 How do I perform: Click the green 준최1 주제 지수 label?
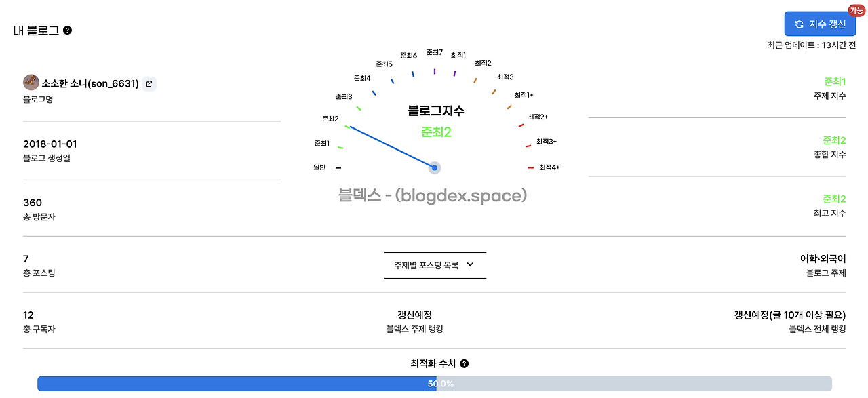(833, 81)
